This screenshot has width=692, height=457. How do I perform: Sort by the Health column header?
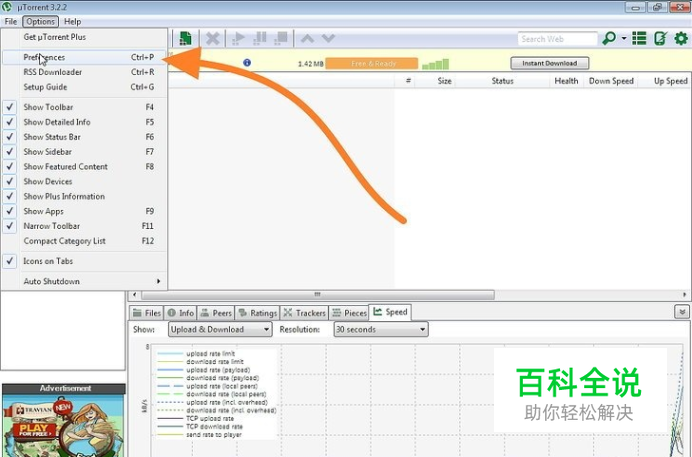pos(566,81)
